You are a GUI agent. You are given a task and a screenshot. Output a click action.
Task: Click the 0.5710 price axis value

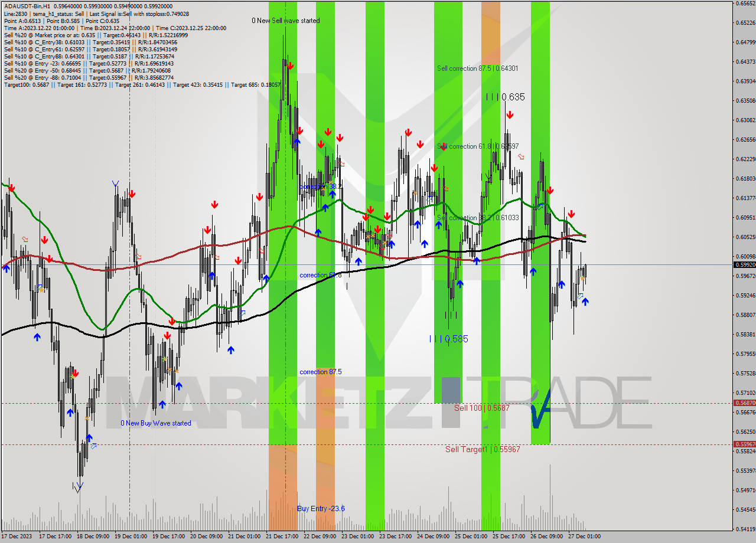coord(746,392)
